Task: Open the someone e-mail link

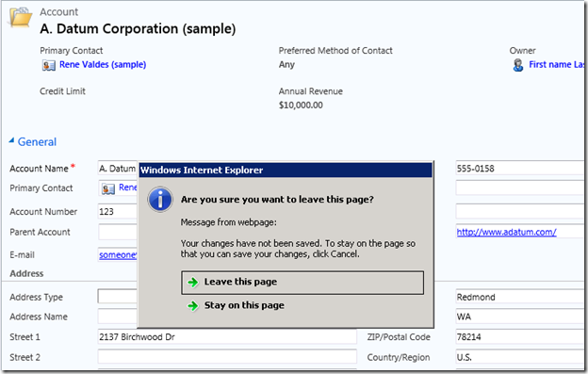Action: pyautogui.click(x=118, y=255)
